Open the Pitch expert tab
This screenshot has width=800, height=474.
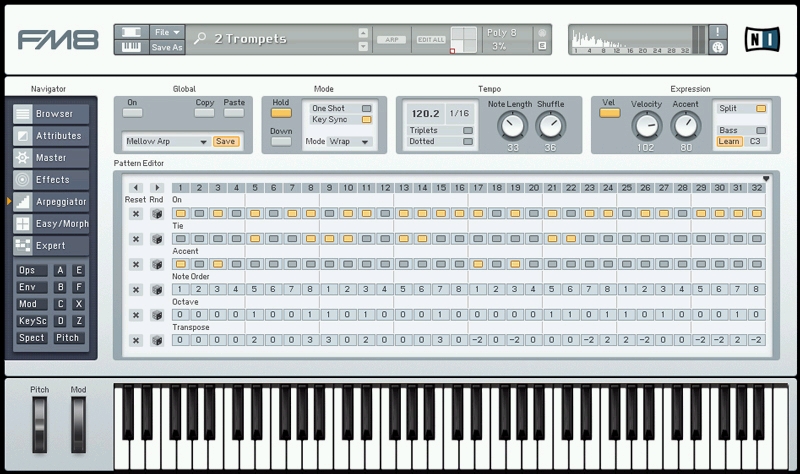point(69,338)
